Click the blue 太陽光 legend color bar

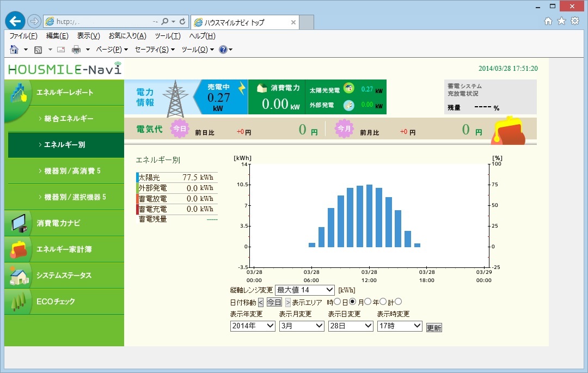click(x=137, y=178)
